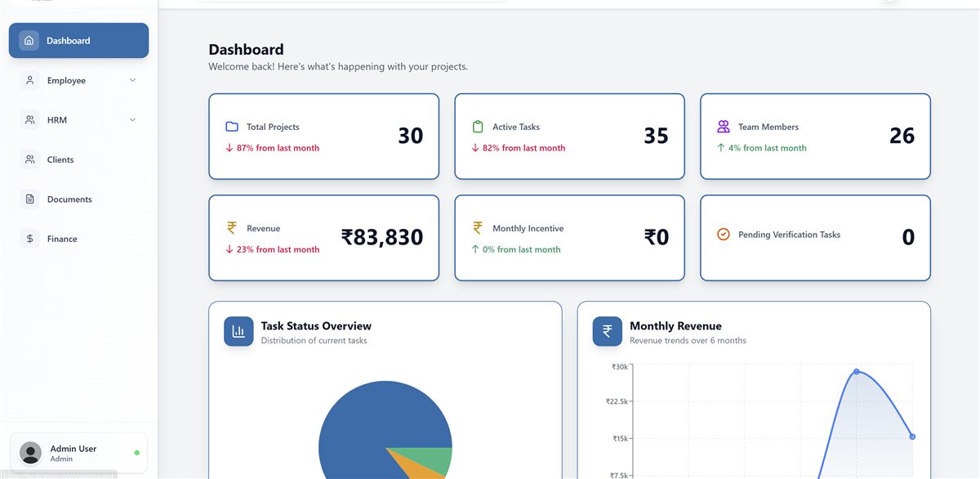Click the blue slice of the pie chart

coord(359,425)
